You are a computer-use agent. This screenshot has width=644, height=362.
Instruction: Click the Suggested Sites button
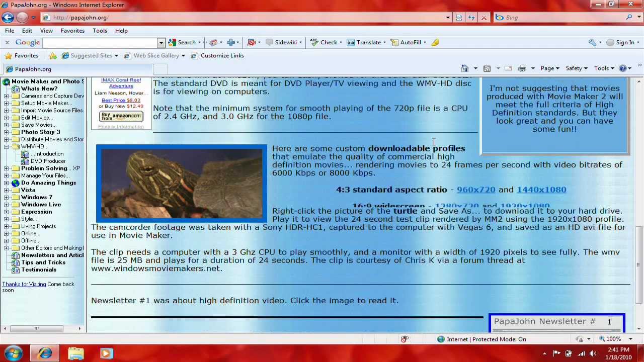[90, 56]
